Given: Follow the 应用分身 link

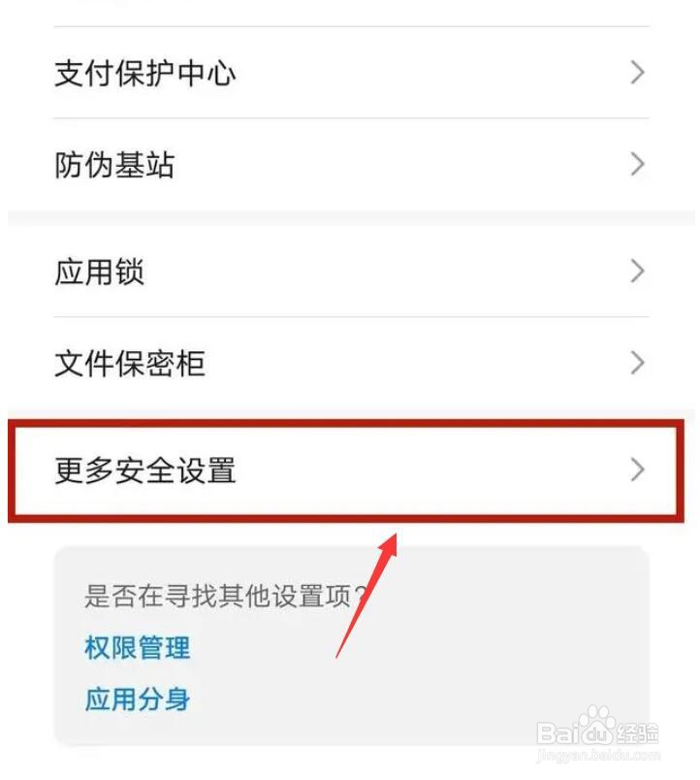Looking at the screenshot, I should click(138, 699).
